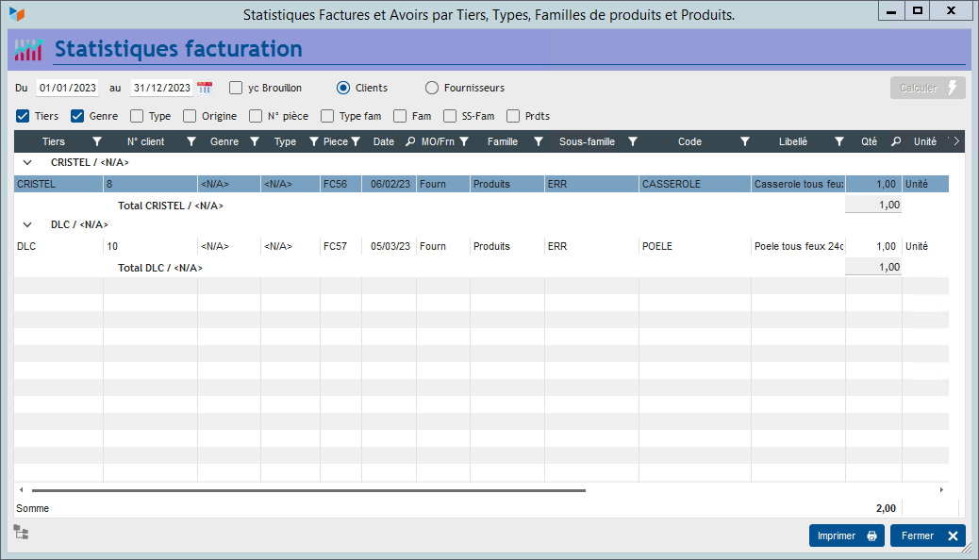Image resolution: width=979 pixels, height=560 pixels.
Task: Enable the yc Brouillon checkbox
Action: (236, 88)
